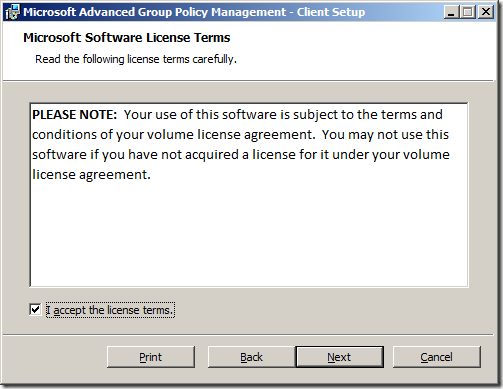503x389 pixels.
Task: Click inside the license terms text box
Action: pos(249,195)
